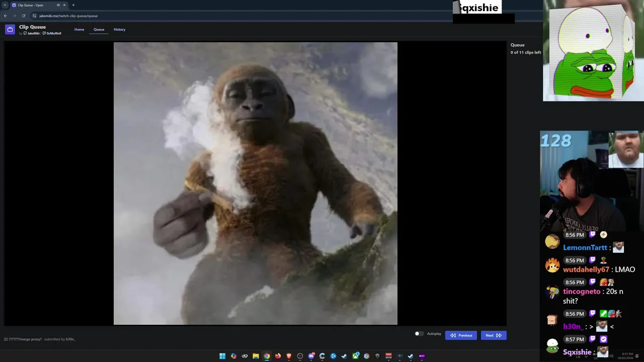Click the gorilla clip image
Screen dimensions: 644x362
click(256, 184)
